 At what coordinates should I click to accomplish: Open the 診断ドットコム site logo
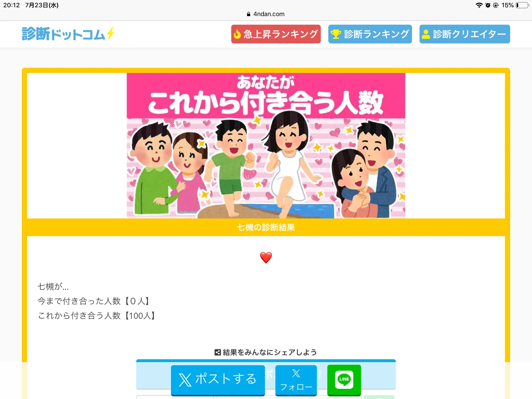pos(68,34)
